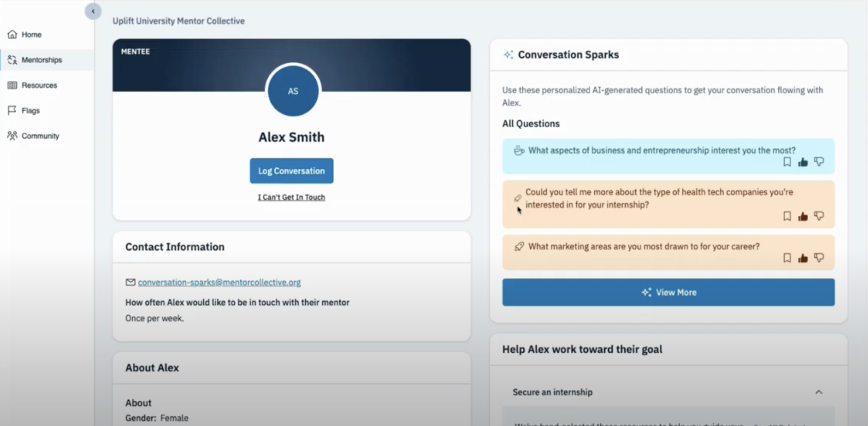
Task: Thumbs down the marketing areas question
Action: click(x=819, y=258)
